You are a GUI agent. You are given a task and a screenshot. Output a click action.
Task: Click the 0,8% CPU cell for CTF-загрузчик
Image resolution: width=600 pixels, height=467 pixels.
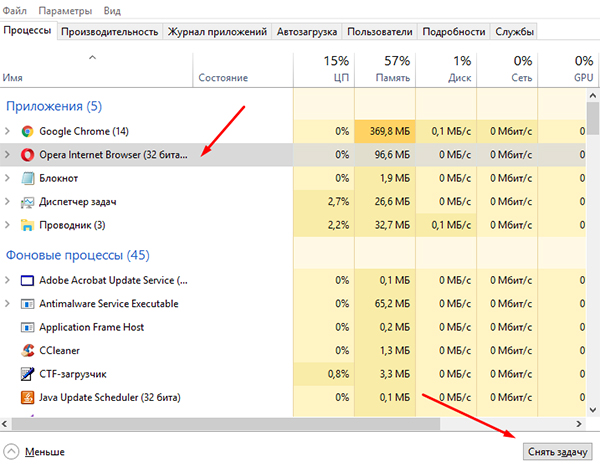pyautogui.click(x=324, y=374)
